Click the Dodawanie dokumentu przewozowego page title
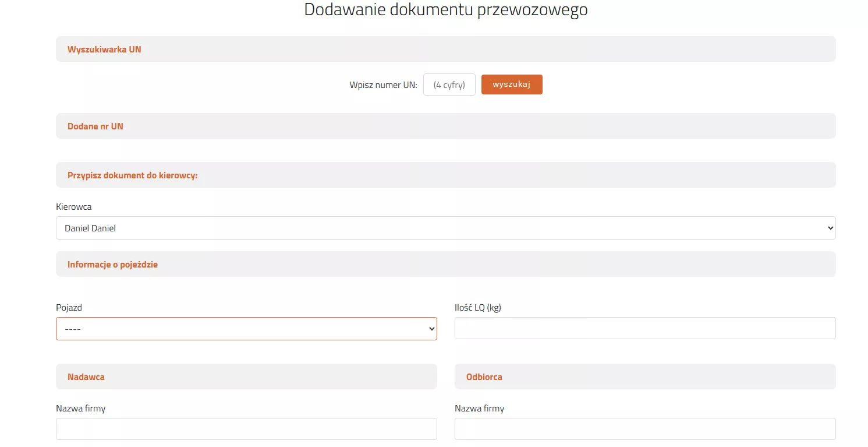This screenshot has height=447, width=868. (445, 10)
